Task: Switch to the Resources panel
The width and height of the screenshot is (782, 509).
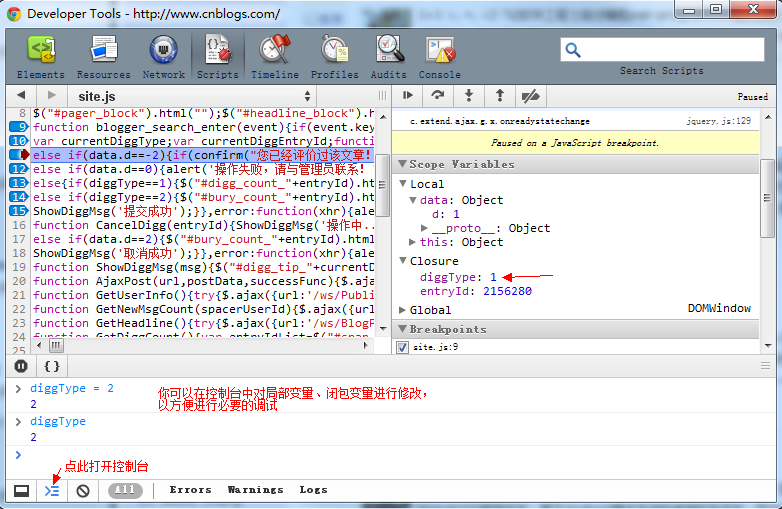Action: [x=103, y=57]
